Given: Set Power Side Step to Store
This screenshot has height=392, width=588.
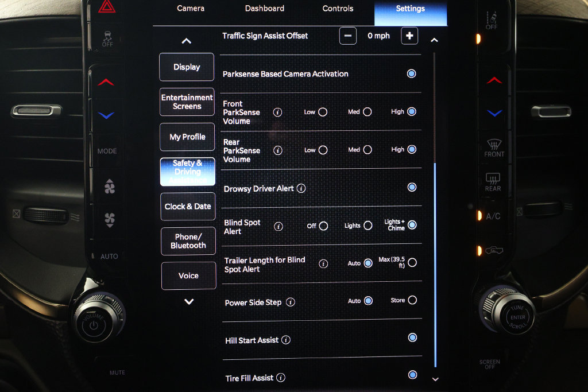Looking at the screenshot, I should pyautogui.click(x=412, y=300).
